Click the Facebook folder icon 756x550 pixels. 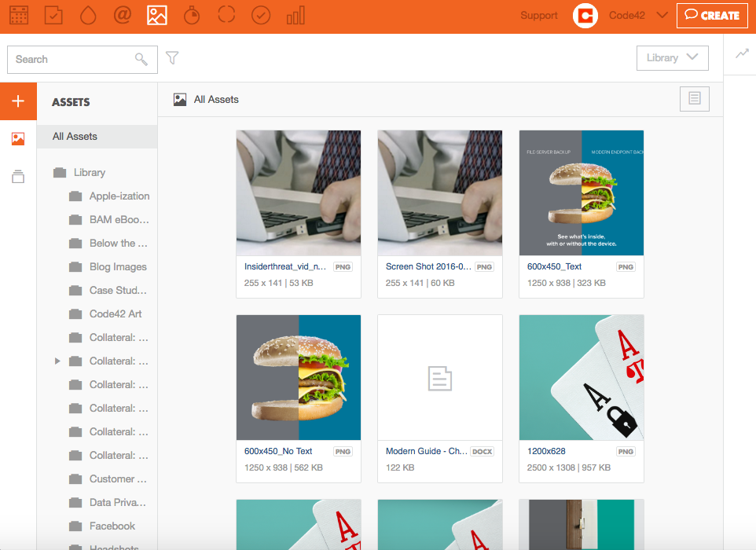tap(75, 526)
